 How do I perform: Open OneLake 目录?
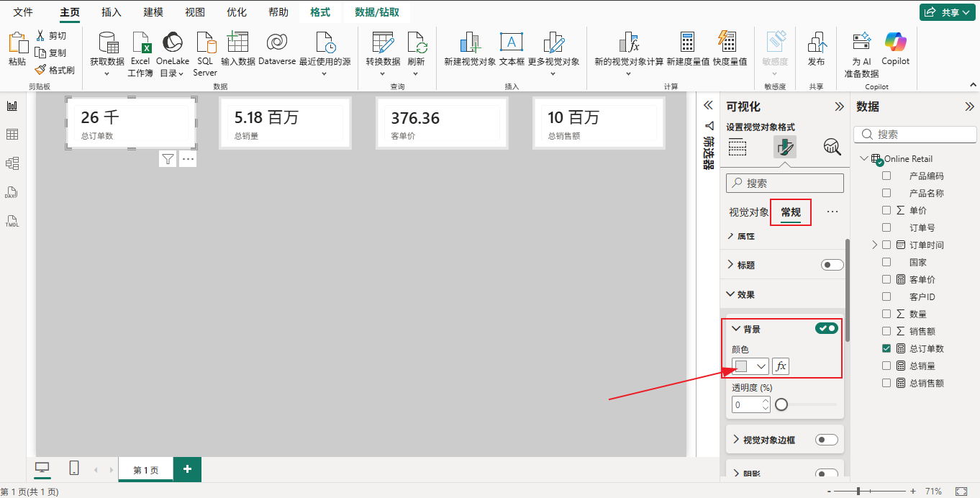[x=173, y=54]
